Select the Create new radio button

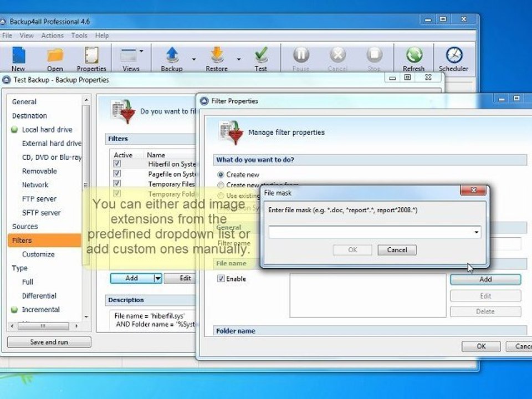pyautogui.click(x=221, y=175)
